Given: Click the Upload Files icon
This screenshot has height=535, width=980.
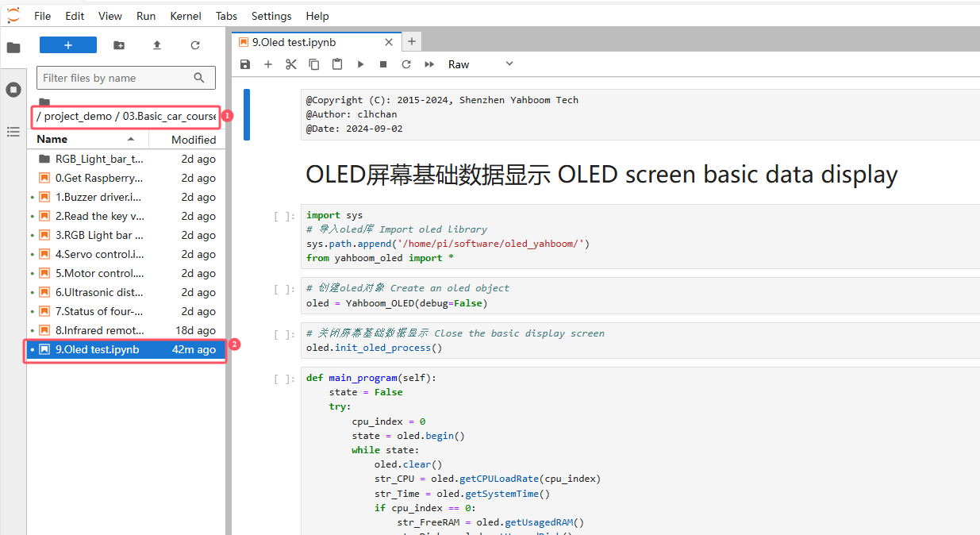Looking at the screenshot, I should [x=157, y=45].
